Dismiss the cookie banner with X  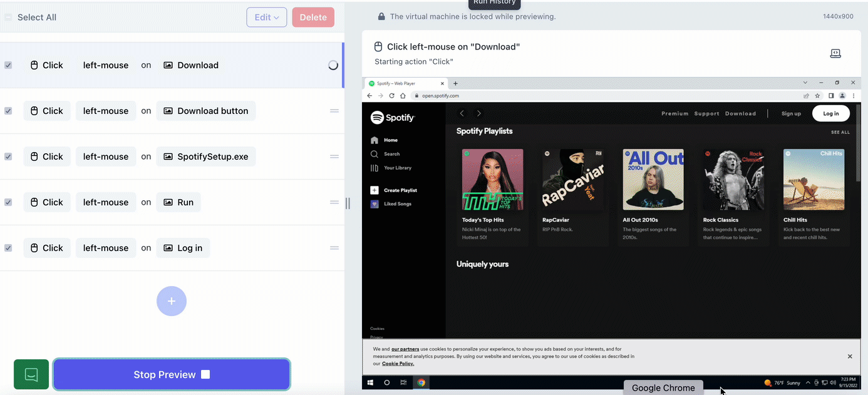pos(850,356)
